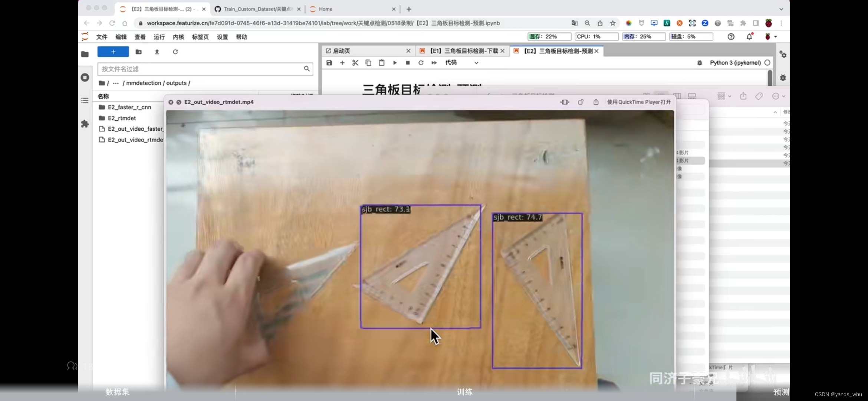
Task: Copy the selected cell
Action: (368, 63)
